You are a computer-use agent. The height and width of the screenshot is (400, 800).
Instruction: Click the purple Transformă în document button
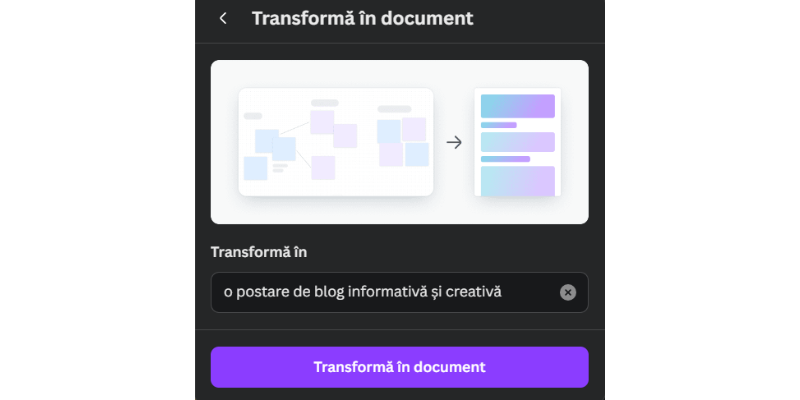point(399,367)
